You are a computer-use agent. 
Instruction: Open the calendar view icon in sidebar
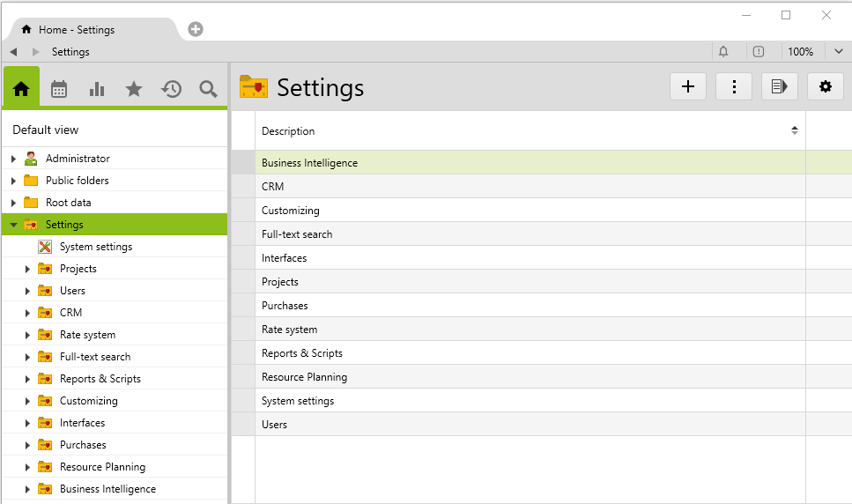click(59, 89)
